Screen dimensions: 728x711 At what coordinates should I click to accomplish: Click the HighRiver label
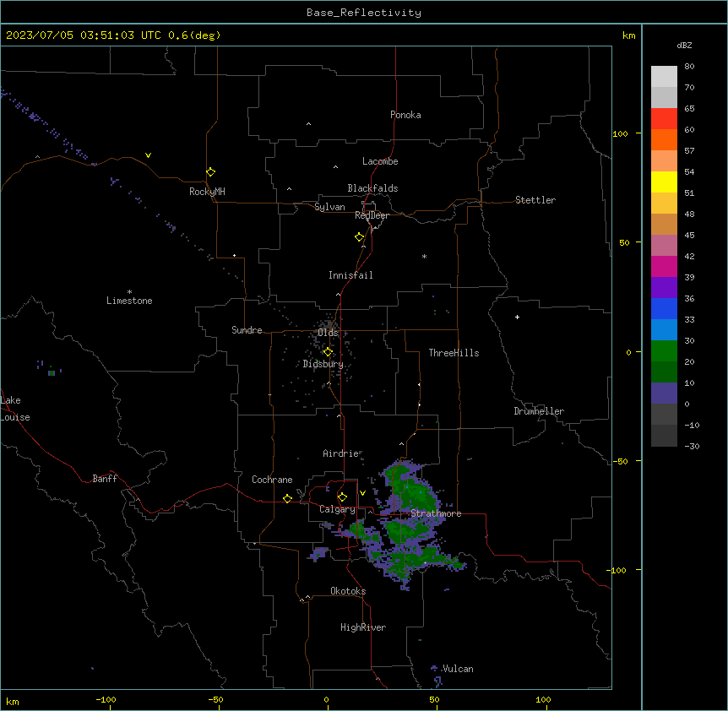363,627
